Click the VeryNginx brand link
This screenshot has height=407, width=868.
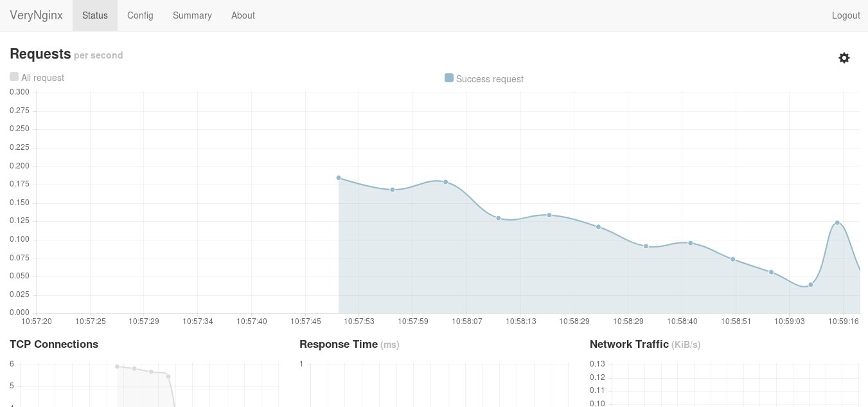(36, 15)
